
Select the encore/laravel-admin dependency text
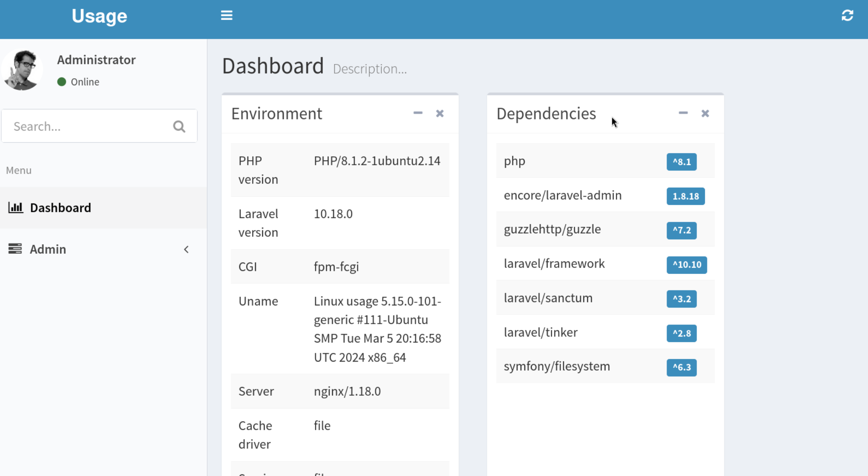pos(563,195)
